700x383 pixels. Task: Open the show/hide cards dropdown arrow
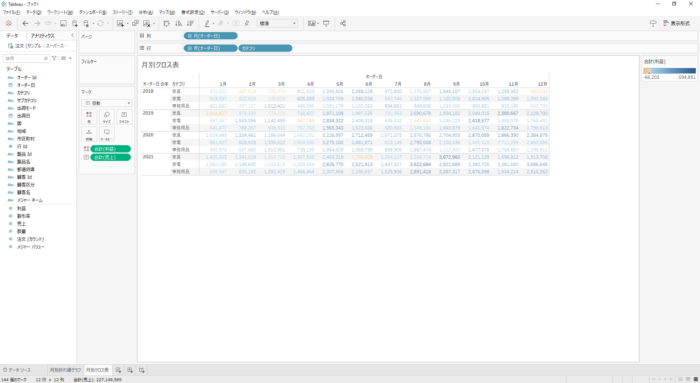tap(318, 24)
